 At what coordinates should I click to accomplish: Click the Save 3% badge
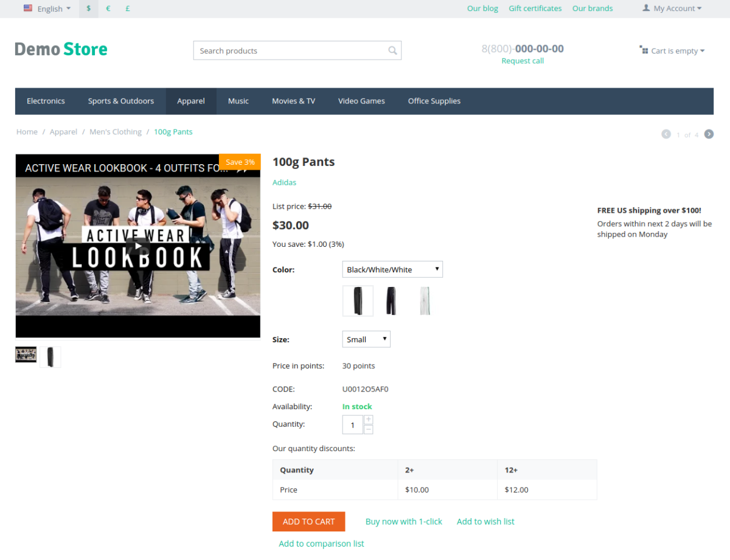coord(240,162)
